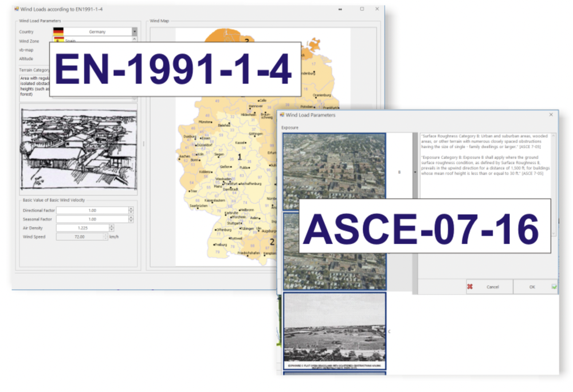Screen dimensions: 573x392
Task: Decrease Seasonal Factor with down stepper
Action: [x=131, y=221]
